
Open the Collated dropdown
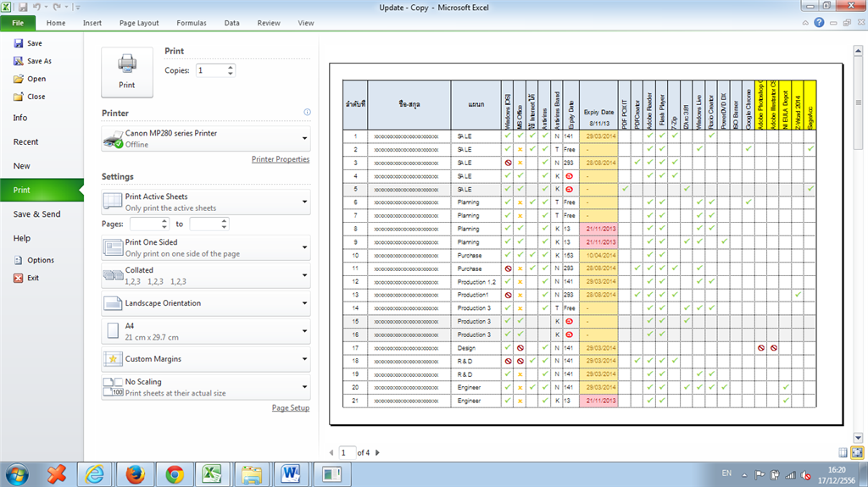(x=206, y=275)
